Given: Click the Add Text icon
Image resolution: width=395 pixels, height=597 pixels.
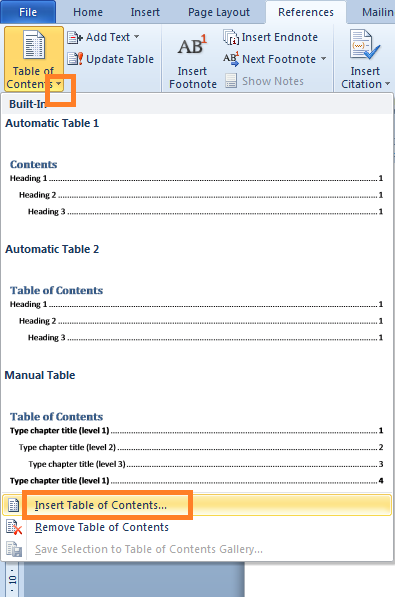Looking at the screenshot, I should (75, 37).
